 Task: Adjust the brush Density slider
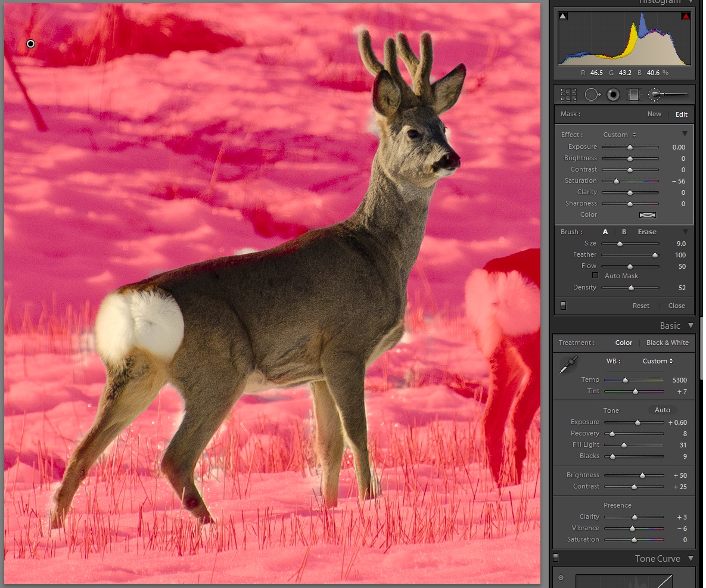point(631,288)
